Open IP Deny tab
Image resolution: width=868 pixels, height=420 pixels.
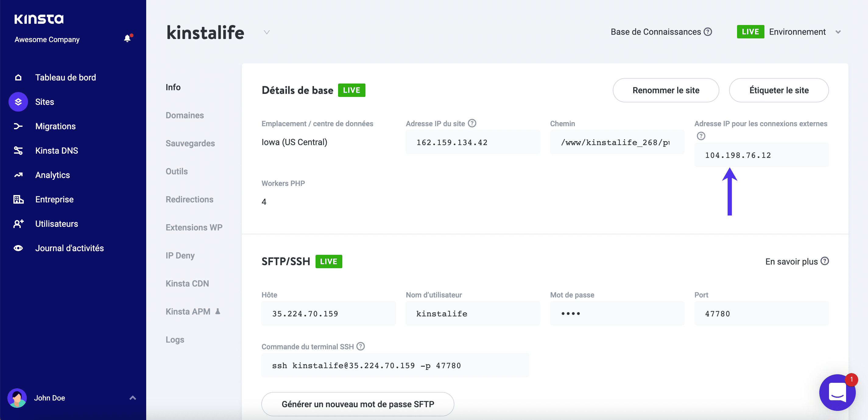(180, 255)
